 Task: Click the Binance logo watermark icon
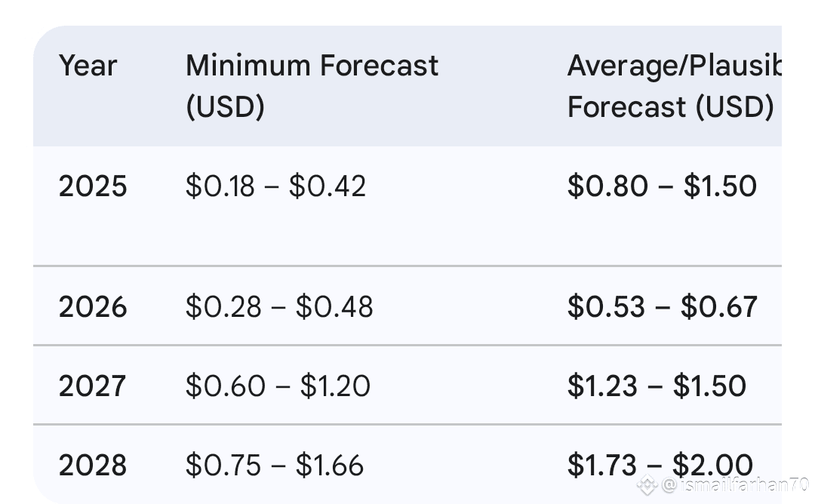[647, 485]
